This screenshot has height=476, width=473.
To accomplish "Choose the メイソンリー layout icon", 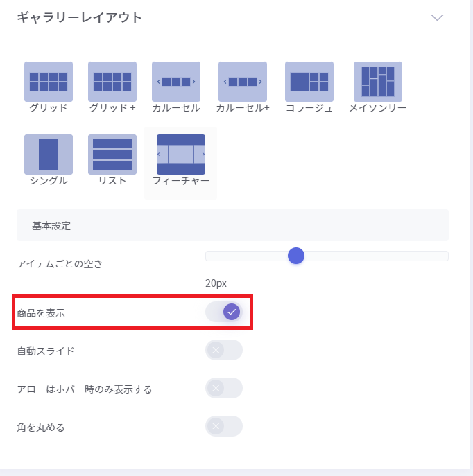I will click(378, 82).
